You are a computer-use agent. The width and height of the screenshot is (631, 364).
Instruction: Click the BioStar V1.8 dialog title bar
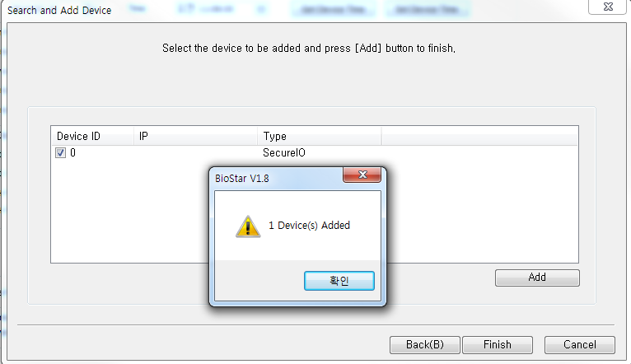(x=278, y=178)
